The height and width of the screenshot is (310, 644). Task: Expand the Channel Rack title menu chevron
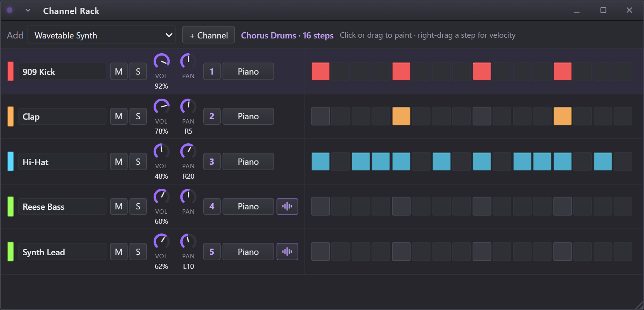click(x=28, y=10)
